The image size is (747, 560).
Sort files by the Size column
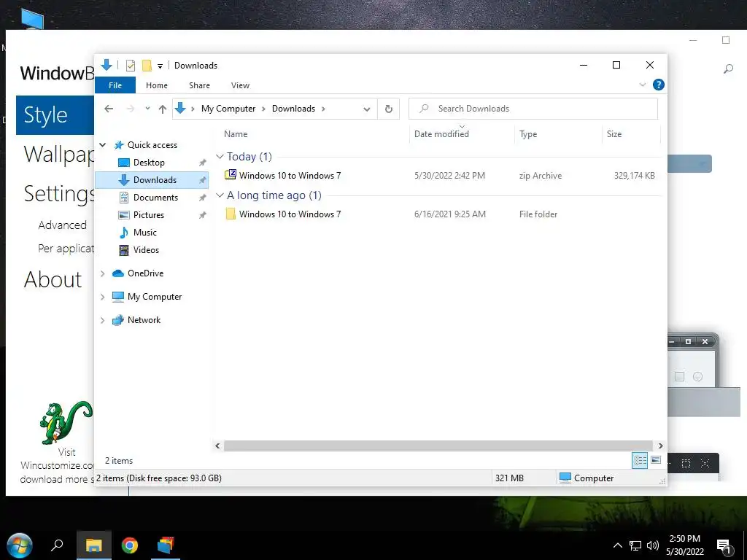point(614,134)
